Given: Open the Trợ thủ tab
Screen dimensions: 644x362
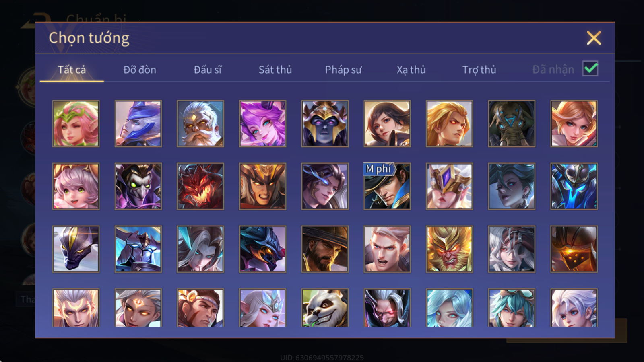Looking at the screenshot, I should click(x=479, y=70).
